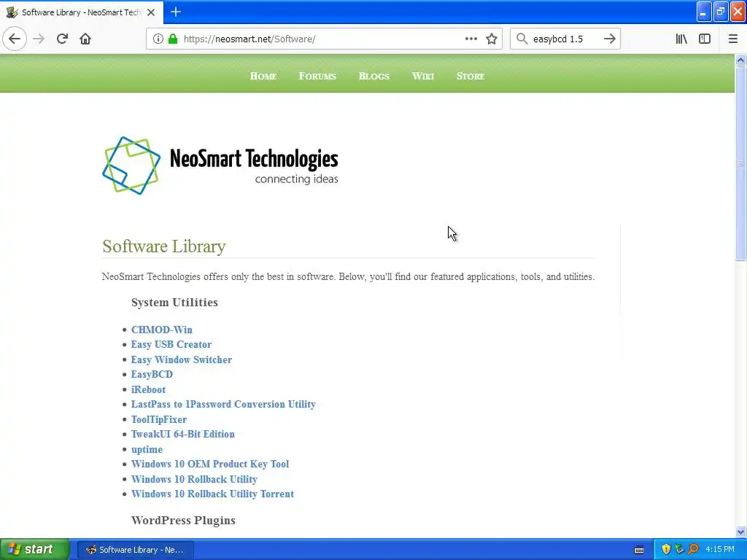
Task: Follow the Easy Window Switcher link
Action: pos(182,359)
